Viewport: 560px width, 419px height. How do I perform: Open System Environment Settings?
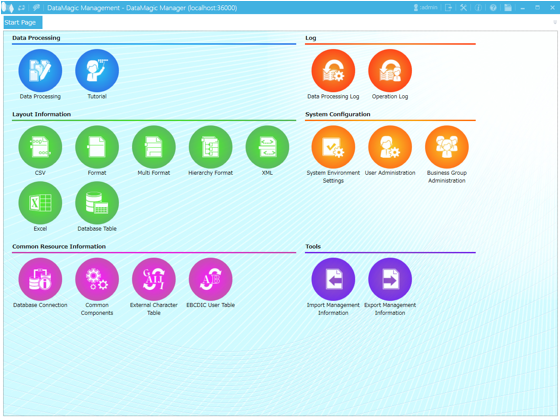333,147
